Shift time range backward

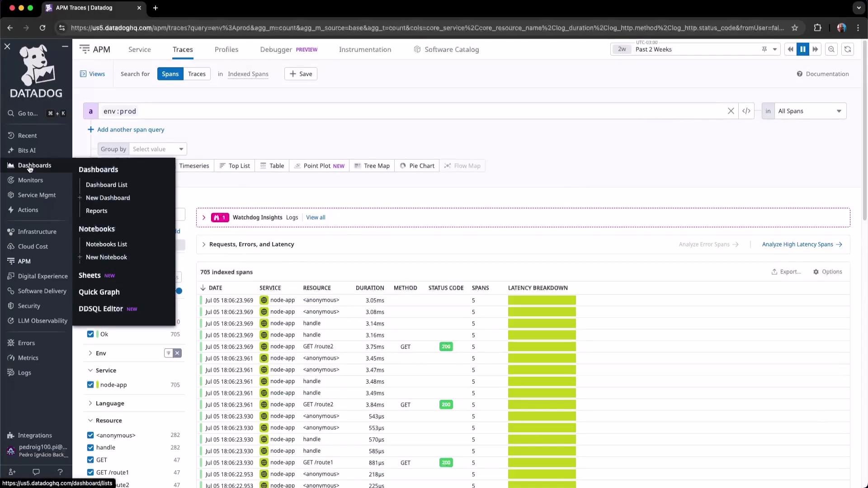[x=790, y=49]
